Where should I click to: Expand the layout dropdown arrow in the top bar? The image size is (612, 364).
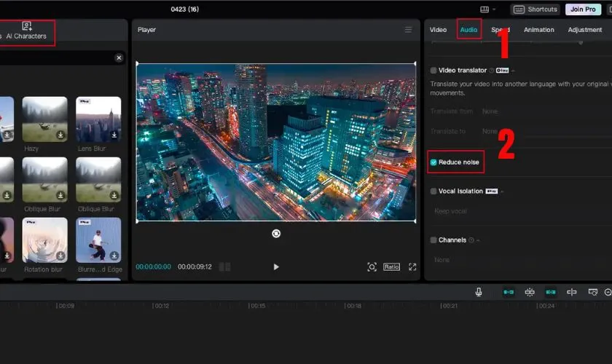[494, 9]
